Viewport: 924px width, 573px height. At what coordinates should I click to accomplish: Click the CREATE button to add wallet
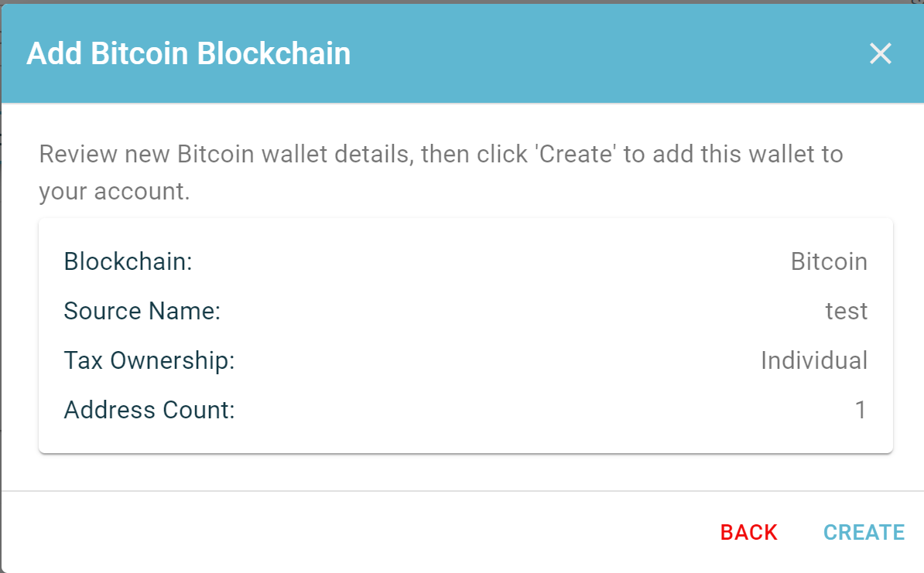[x=864, y=532]
